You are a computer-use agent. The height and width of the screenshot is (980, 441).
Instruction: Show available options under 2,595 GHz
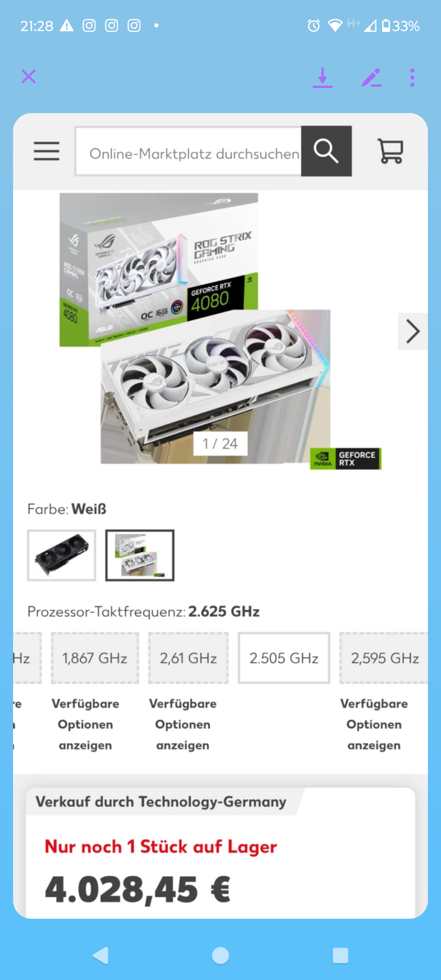pyautogui.click(x=374, y=724)
